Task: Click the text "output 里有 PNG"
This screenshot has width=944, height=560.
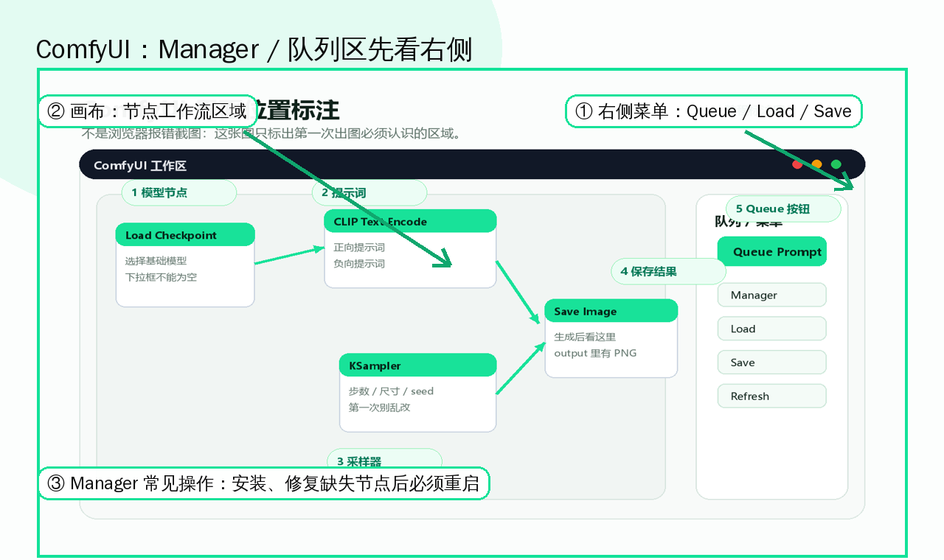Action: pyautogui.click(x=595, y=353)
